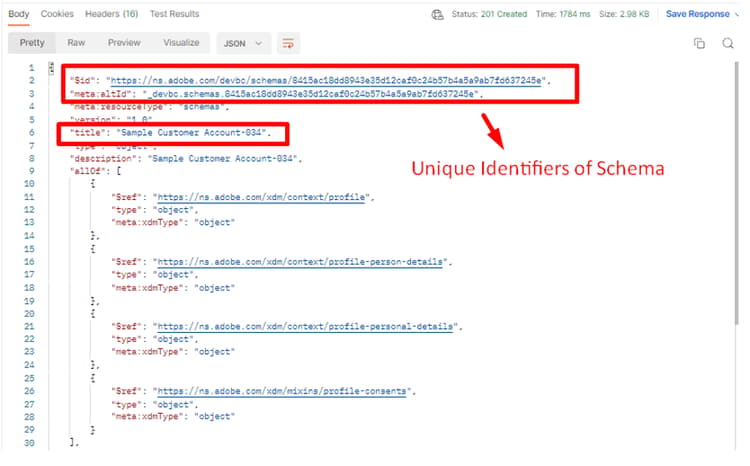Click line number 30 in the gutter
This screenshot has width=750, height=466.
coord(29,443)
